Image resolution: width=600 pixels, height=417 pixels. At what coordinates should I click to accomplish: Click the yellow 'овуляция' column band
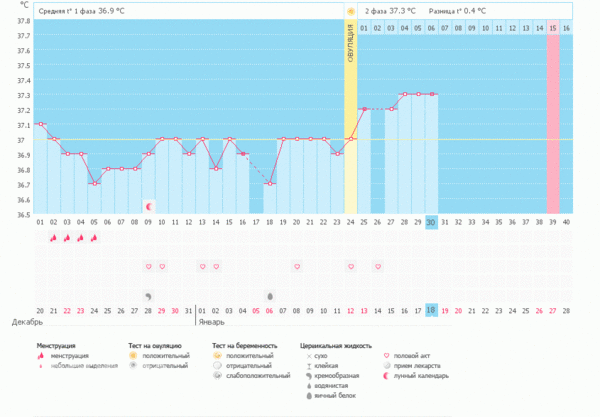coord(351,100)
